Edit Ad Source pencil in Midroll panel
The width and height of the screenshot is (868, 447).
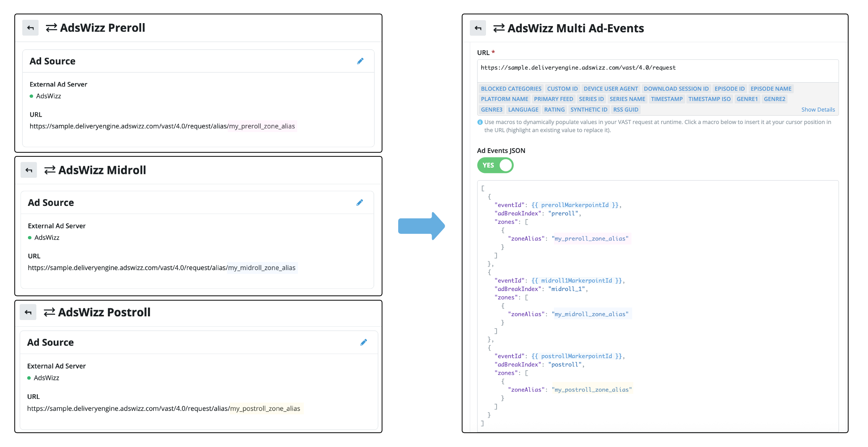click(360, 203)
